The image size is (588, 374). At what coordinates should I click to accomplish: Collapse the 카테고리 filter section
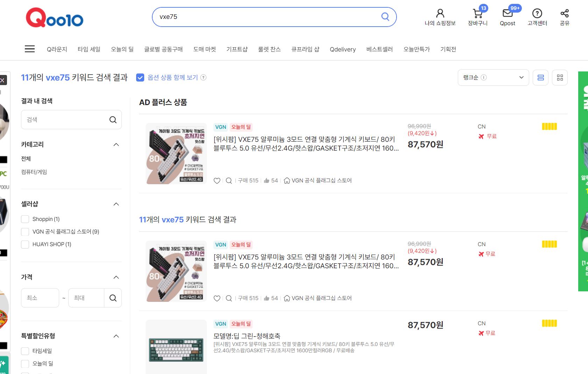click(116, 145)
